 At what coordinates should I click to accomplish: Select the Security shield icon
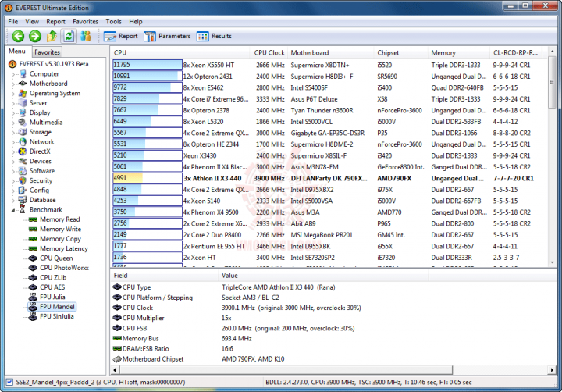[23, 180]
